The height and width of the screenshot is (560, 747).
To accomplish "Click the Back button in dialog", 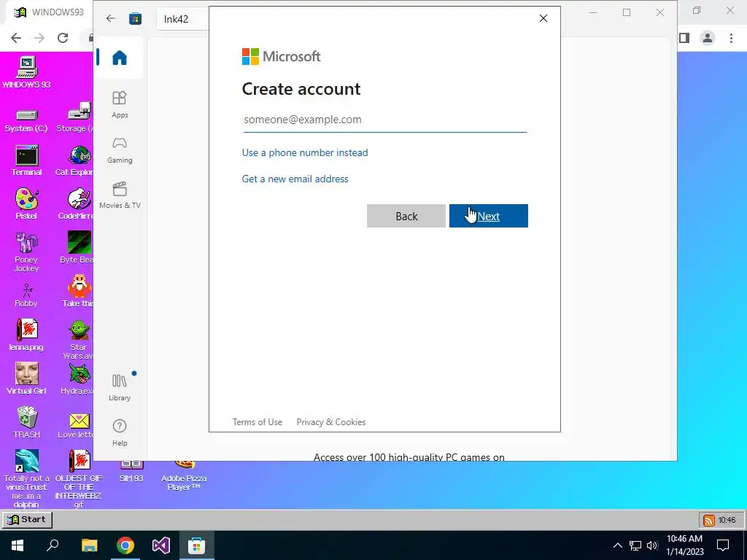I will (406, 216).
